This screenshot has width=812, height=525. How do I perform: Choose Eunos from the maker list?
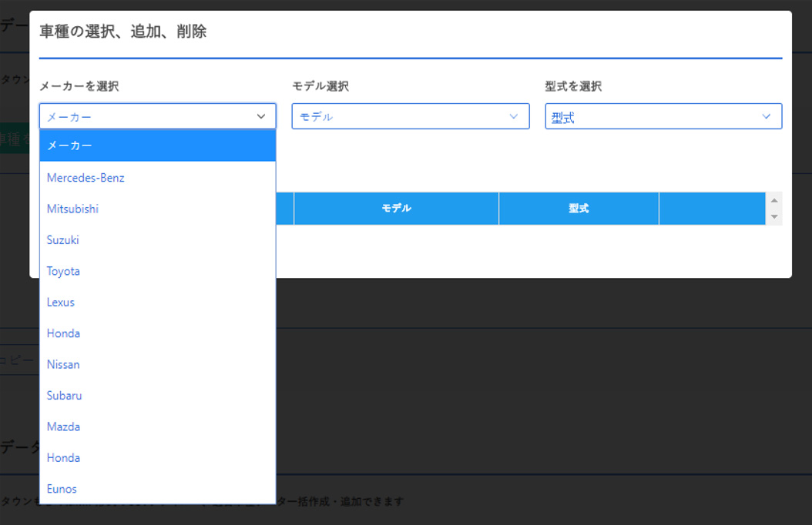pos(157,489)
